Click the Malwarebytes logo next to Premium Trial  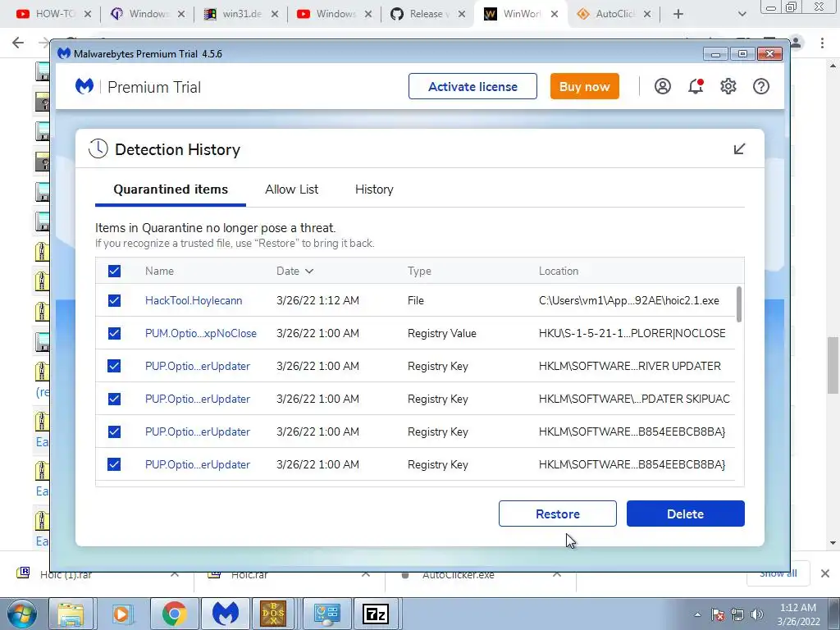[x=84, y=86]
